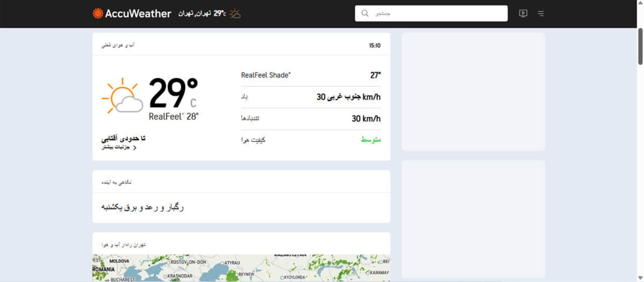Image resolution: width=644 pixels, height=282 pixels.
Task: Click the chevron next to جزئیات بیشتر
Action: click(135, 148)
